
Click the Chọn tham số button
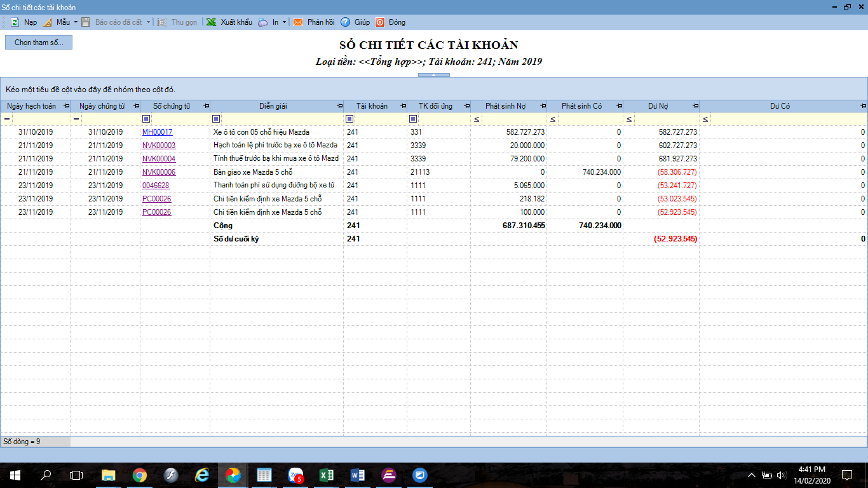[39, 43]
